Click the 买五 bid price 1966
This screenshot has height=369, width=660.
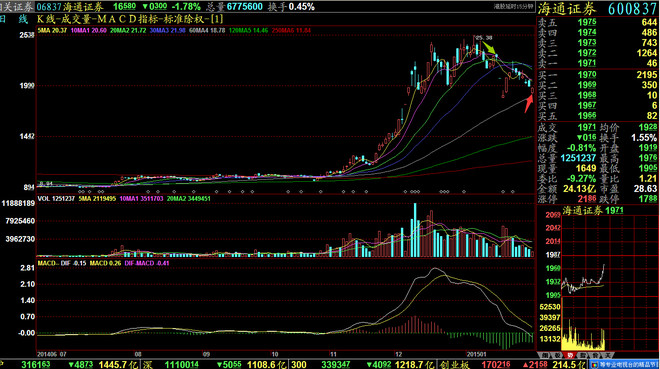[587, 116]
